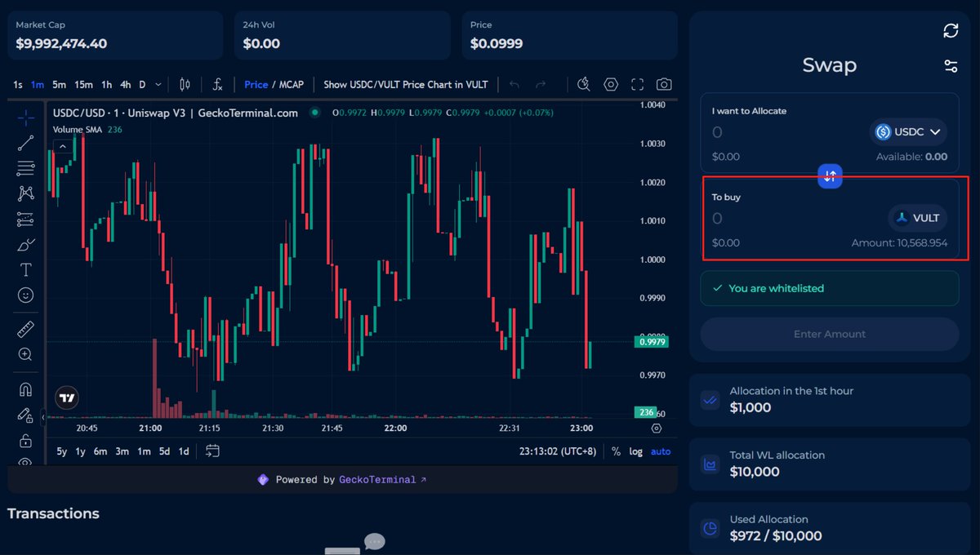Show USDC/VULT Price Chart in VULT
Image resolution: width=980 pixels, height=555 pixels.
click(x=406, y=84)
